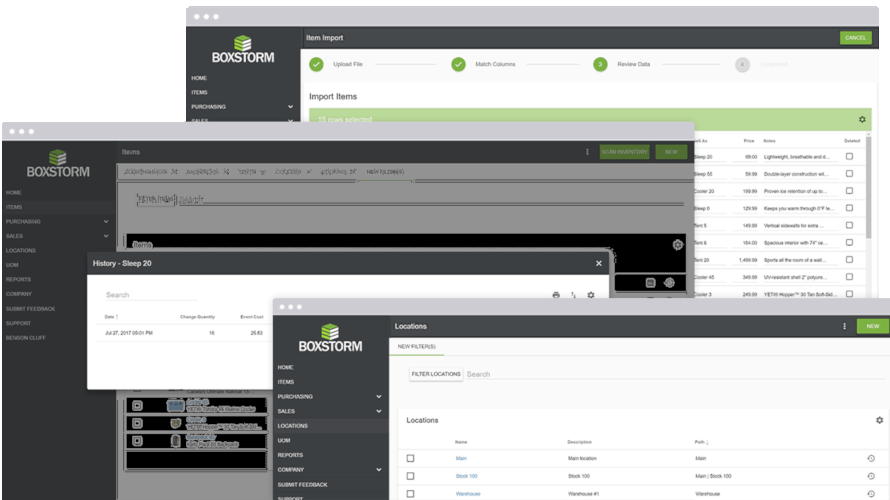Screen dimensions: 890x500
Task: Open the Locations header more options menu
Action: coord(845,326)
